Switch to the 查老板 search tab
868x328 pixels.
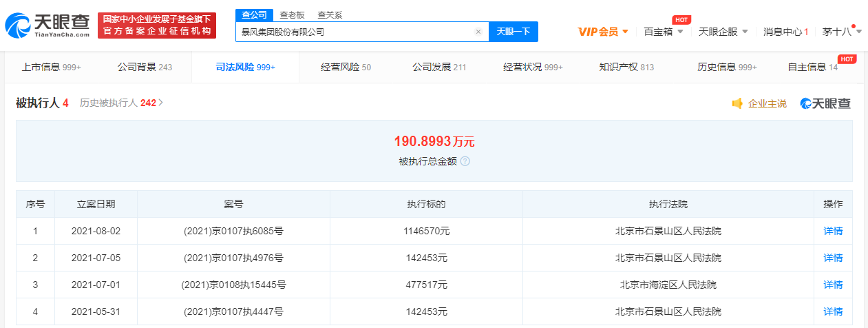pyautogui.click(x=292, y=14)
